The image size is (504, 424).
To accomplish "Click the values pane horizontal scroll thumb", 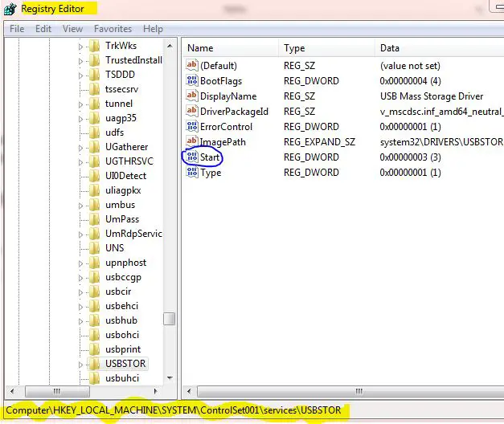I will click(x=350, y=391).
